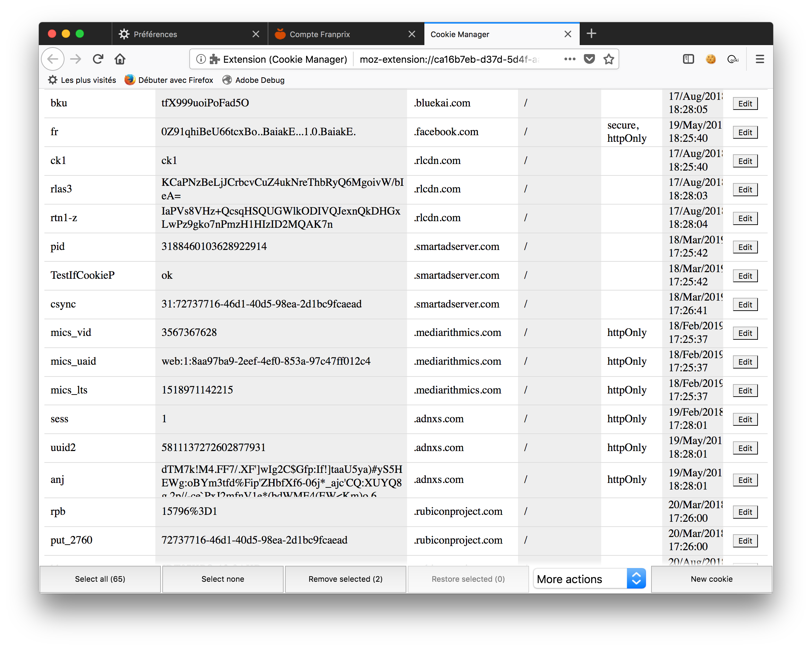Viewport: 812px width, 649px height.
Task: Open the More actions dropdown
Action: click(589, 579)
